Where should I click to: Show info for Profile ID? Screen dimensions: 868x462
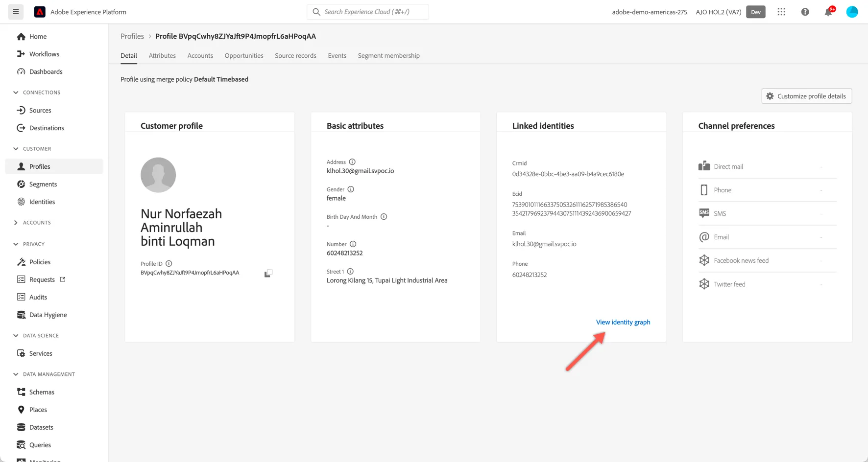tap(169, 264)
